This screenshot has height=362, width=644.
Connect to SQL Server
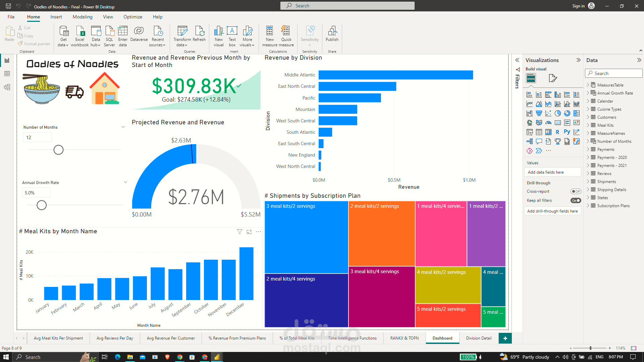[109, 36]
